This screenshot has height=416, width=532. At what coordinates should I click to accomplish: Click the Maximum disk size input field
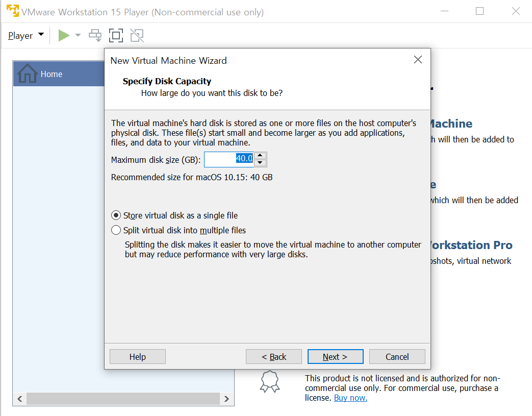click(229, 159)
